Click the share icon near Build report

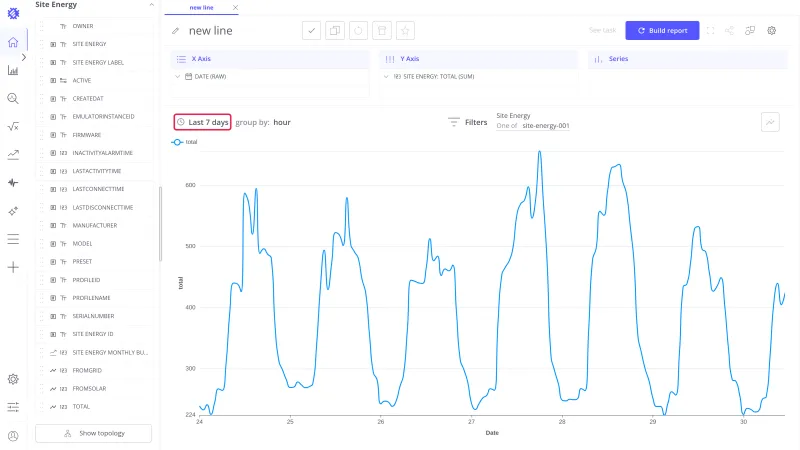729,31
